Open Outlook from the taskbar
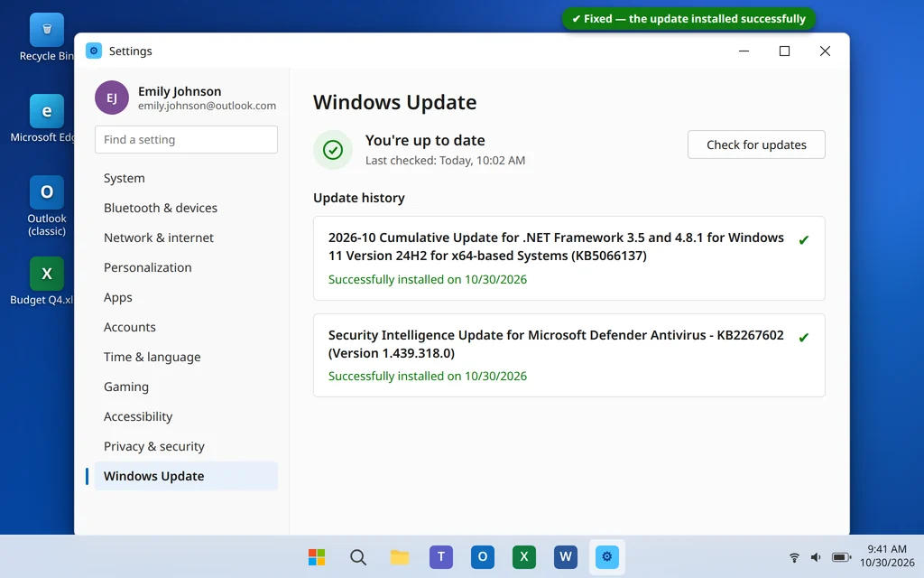Screen dimensions: 924x578 click(482, 556)
